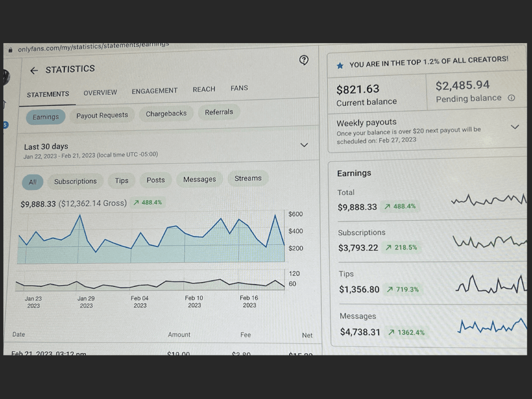
Task: Click the Feb 04 2023 chart date label
Action: pos(140,302)
